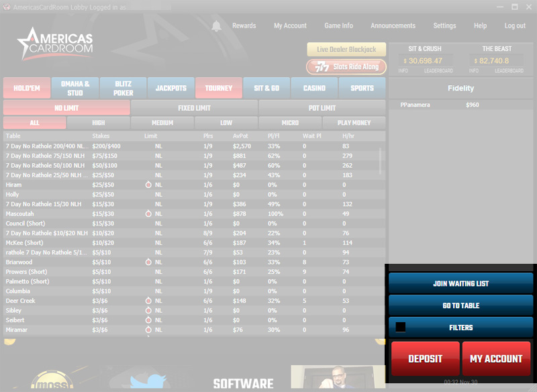Click the table list vertical scrollbar

[380, 161]
